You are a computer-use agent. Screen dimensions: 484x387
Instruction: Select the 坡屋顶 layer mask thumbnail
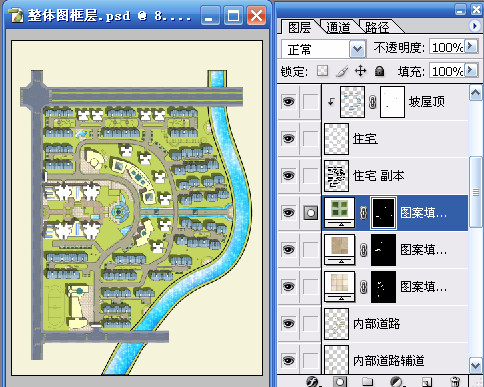click(392, 102)
